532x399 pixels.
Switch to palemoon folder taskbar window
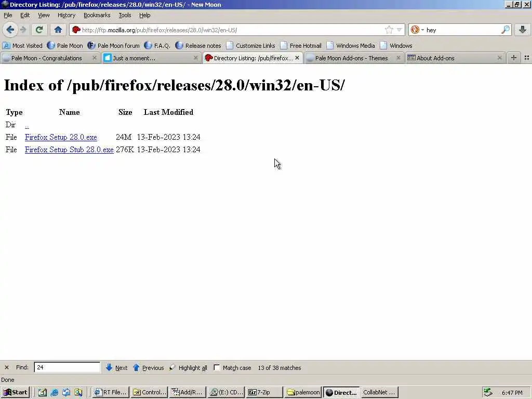click(303, 393)
